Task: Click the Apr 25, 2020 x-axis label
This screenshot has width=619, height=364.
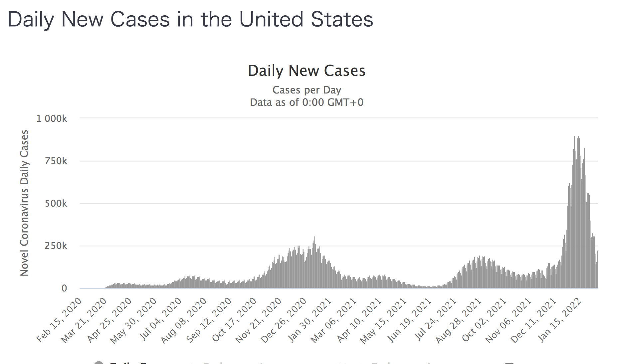Action: click(110, 319)
